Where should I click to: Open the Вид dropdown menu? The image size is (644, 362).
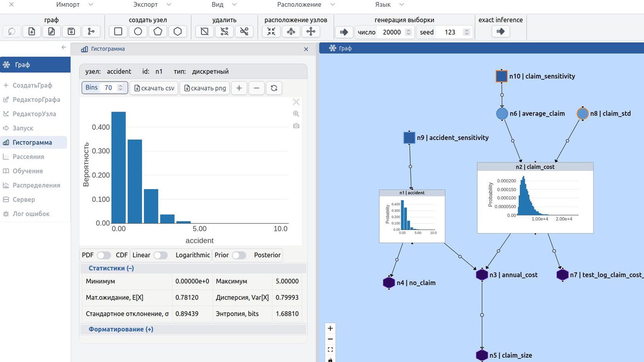click(x=224, y=4)
